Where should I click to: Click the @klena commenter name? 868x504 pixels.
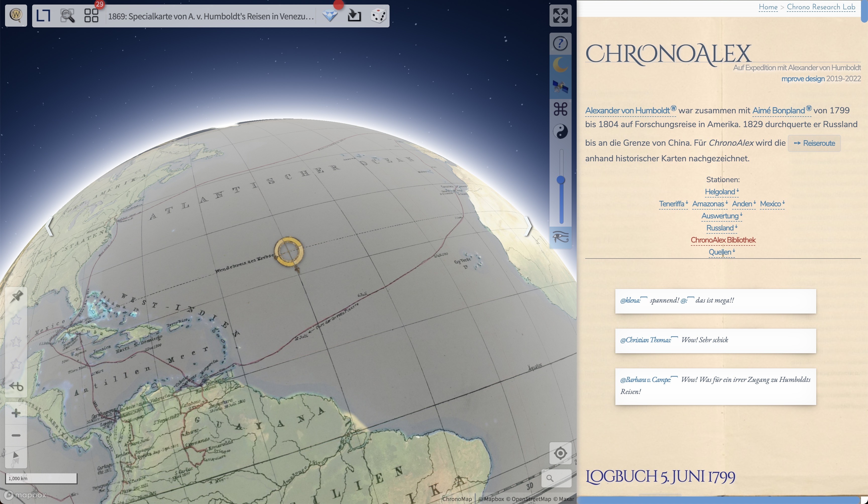(630, 300)
